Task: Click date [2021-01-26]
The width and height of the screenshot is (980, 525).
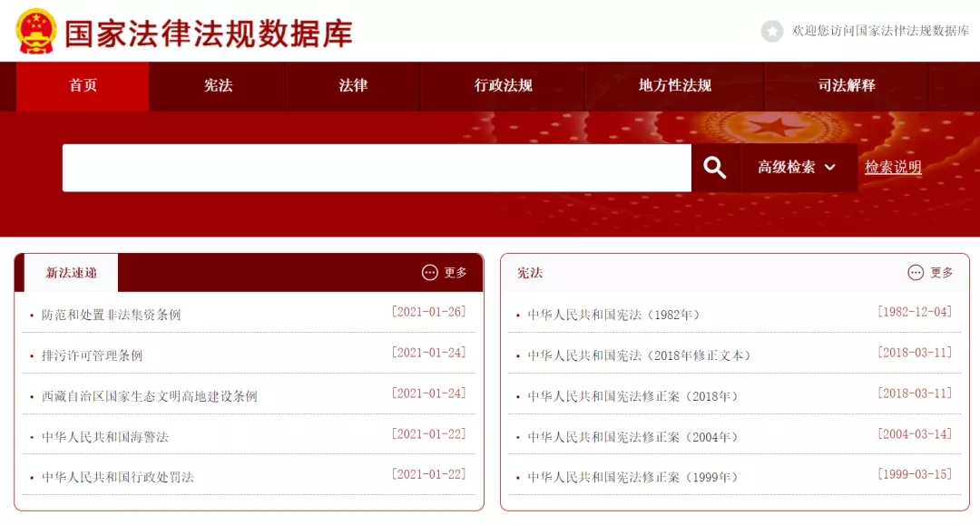Action: point(428,312)
